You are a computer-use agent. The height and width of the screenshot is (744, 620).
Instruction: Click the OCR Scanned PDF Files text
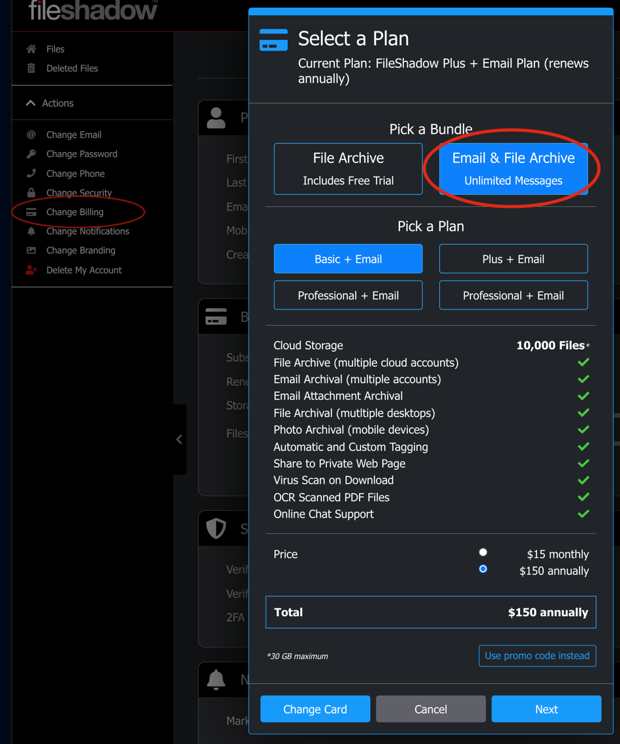coord(331,497)
